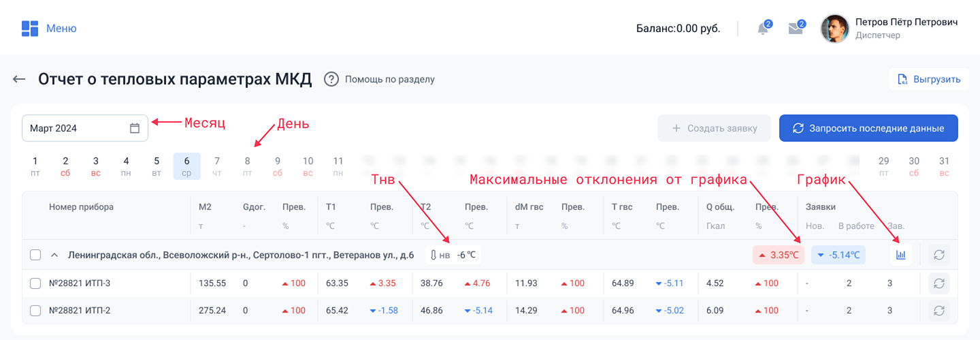Click the Выгрузить export button
This screenshot has height=340, width=980.
tap(929, 79)
